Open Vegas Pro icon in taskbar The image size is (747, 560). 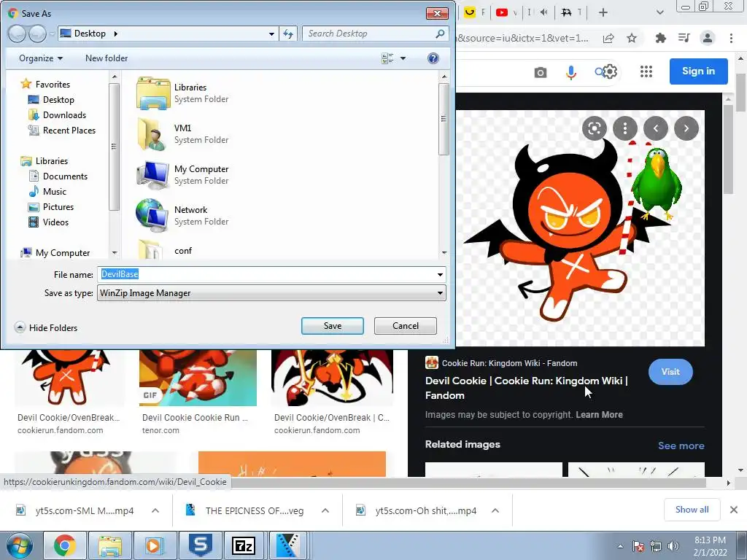tap(289, 545)
